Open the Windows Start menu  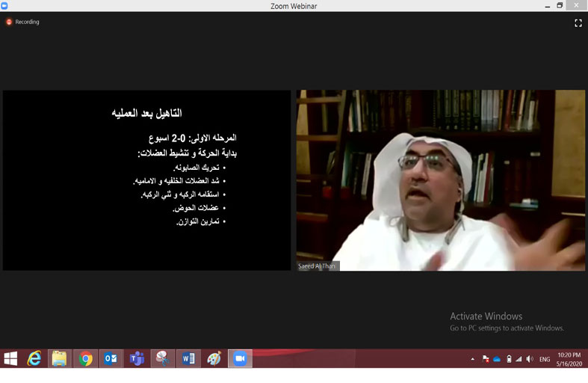coord(10,359)
